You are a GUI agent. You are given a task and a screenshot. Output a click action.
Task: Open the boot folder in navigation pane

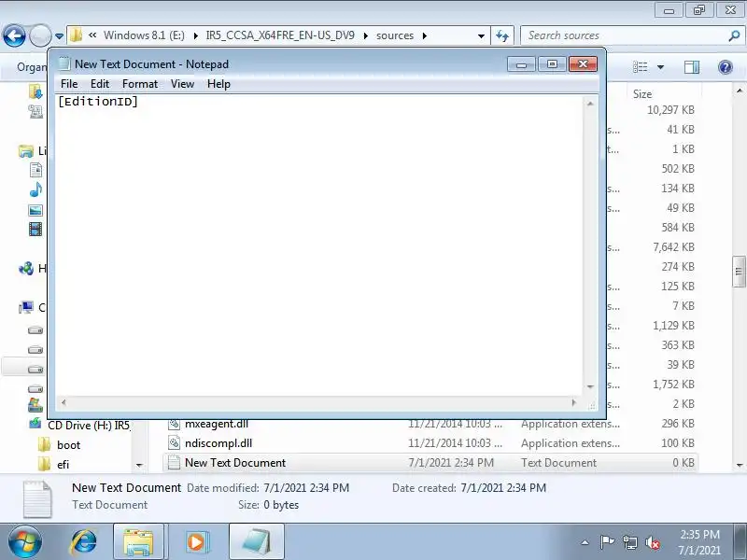(68, 445)
